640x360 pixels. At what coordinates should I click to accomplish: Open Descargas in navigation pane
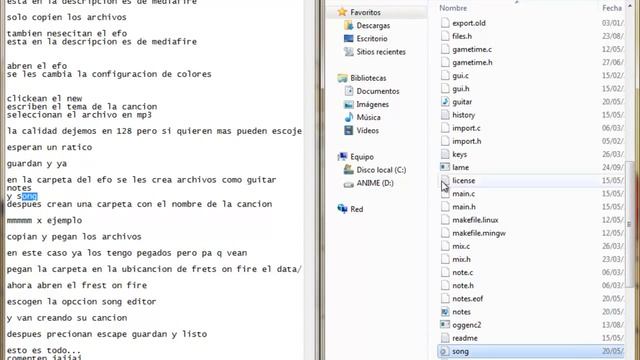[373, 25]
